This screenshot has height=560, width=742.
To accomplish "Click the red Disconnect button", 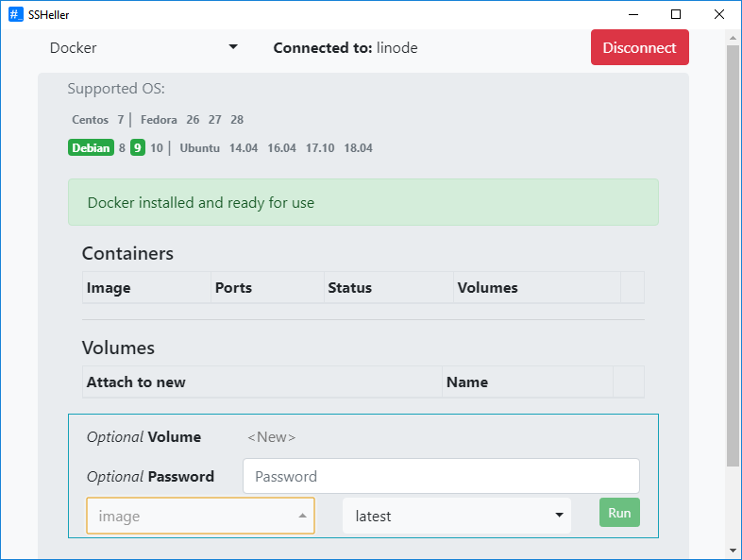I will [639, 48].
